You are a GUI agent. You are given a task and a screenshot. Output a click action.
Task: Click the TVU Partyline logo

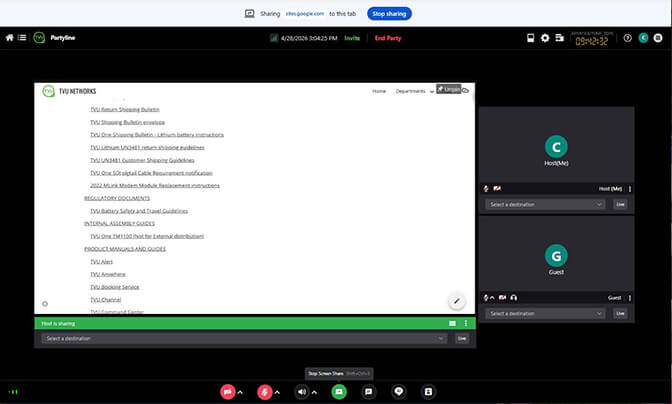coord(39,38)
